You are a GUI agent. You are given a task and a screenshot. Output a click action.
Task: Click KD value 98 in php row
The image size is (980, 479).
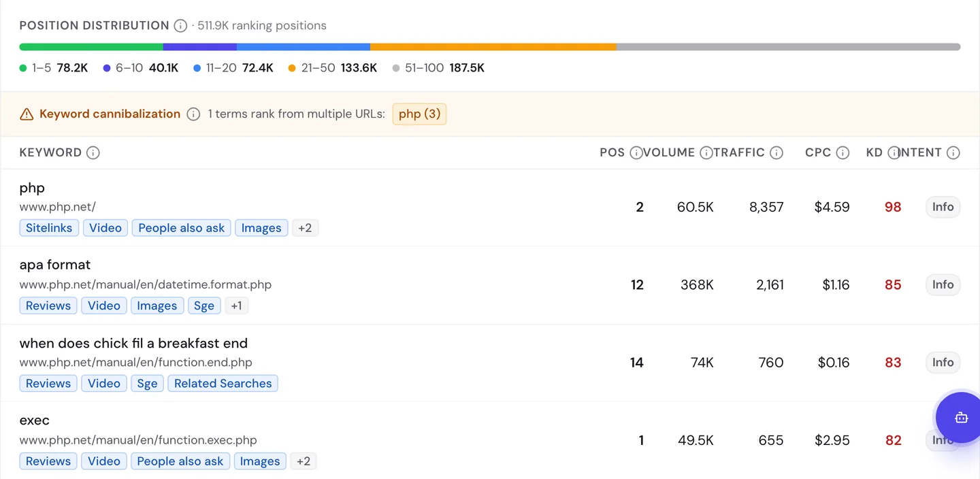pos(893,207)
